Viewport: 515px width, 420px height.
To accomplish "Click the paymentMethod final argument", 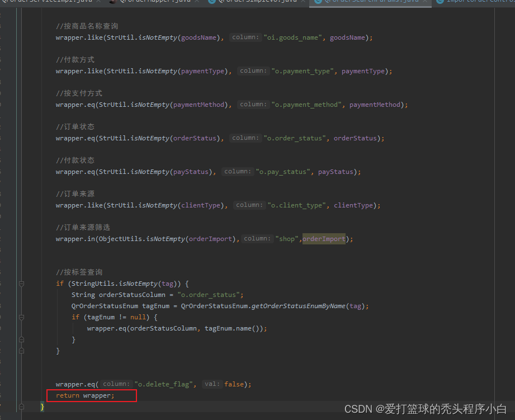I will coord(375,105).
